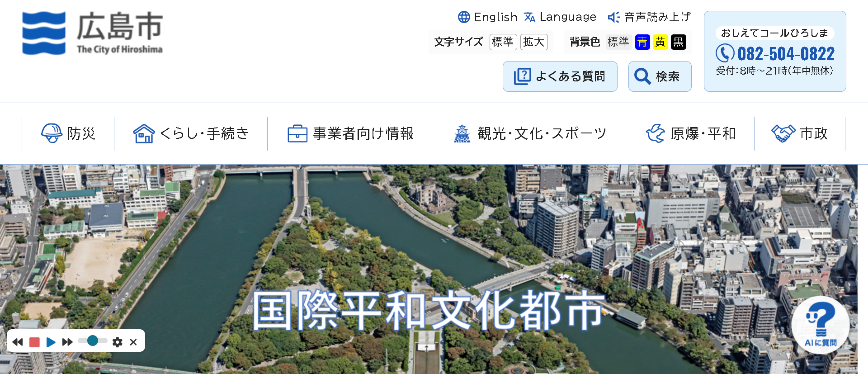
Task: Fast-forward the slideshow
Action: tap(67, 342)
